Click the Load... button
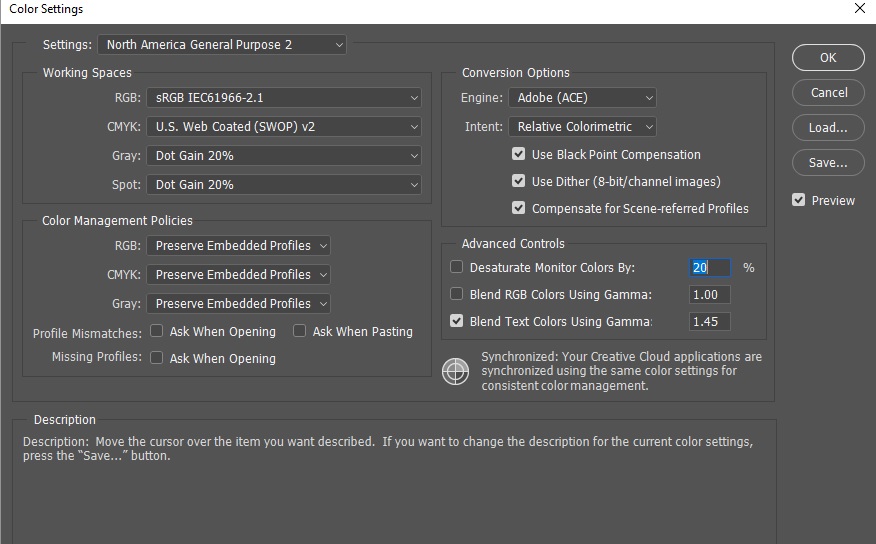 (x=828, y=128)
